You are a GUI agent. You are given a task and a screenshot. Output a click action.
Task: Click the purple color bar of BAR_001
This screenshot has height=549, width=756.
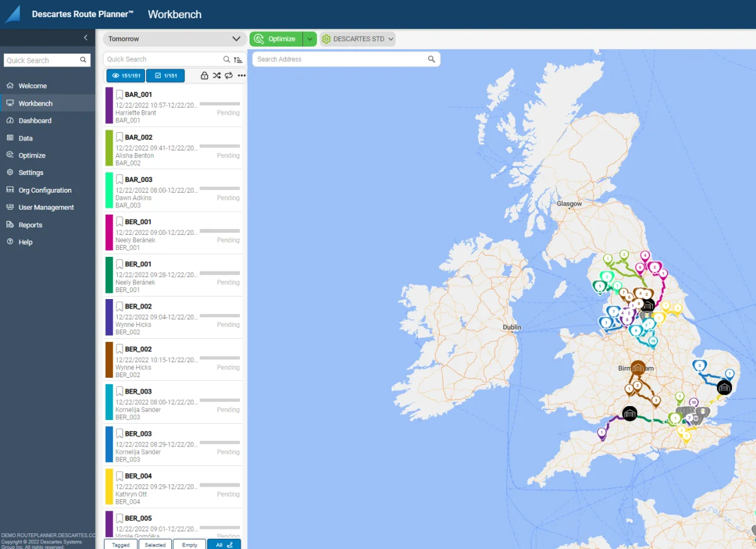109,105
